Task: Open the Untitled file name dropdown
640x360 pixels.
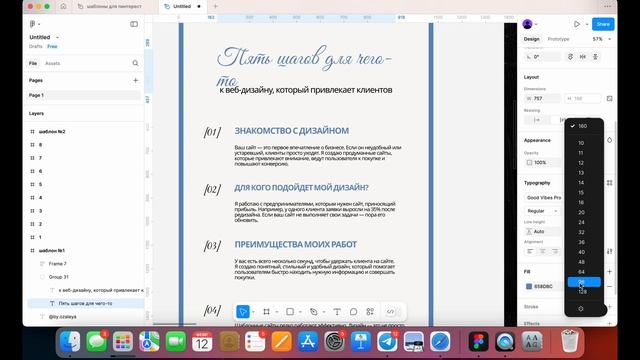Action: click(x=57, y=37)
